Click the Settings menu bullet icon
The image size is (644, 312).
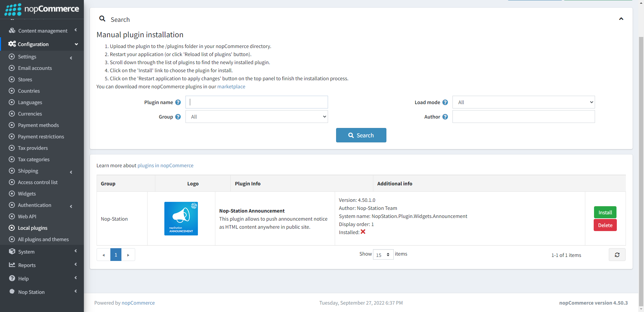click(12, 56)
